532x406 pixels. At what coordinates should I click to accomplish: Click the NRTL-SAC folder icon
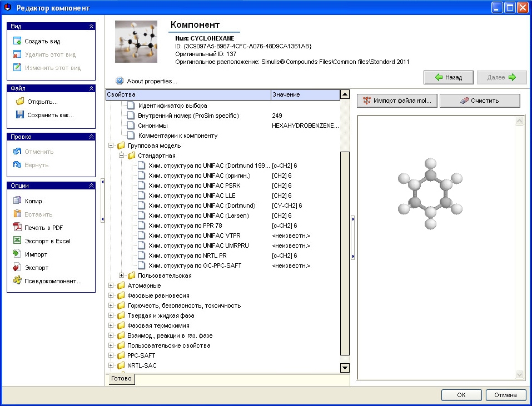pos(121,365)
